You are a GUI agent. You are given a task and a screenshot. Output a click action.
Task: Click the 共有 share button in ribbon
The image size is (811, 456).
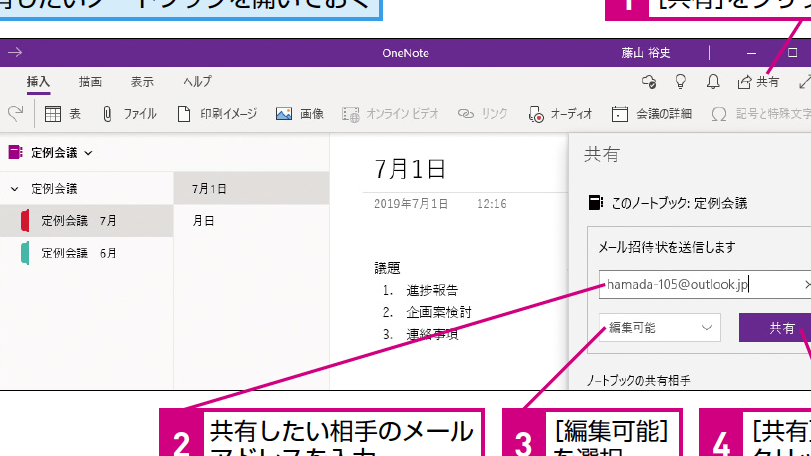coord(758,82)
